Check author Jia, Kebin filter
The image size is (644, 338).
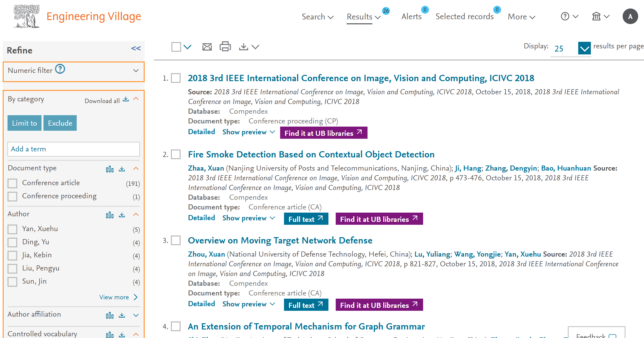[12, 255]
